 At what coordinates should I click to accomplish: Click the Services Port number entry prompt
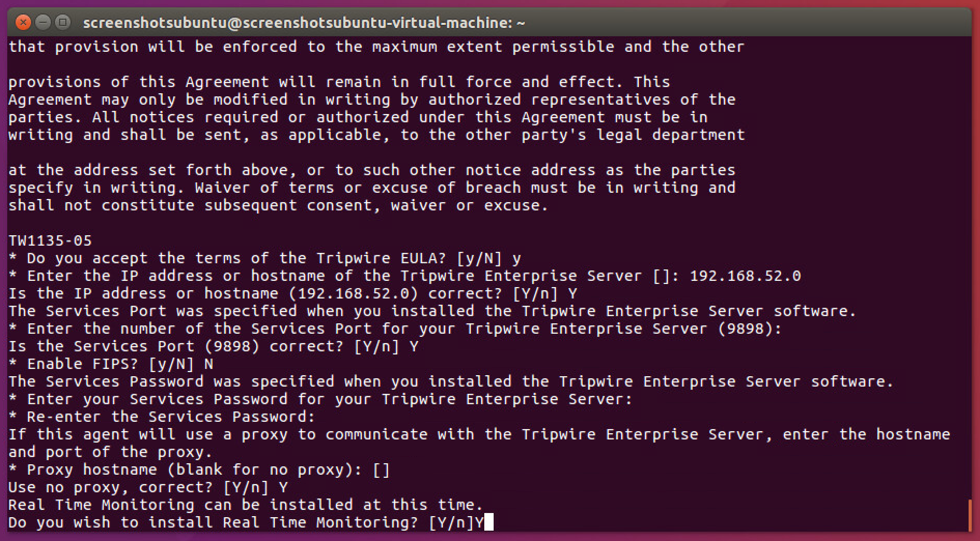395,329
